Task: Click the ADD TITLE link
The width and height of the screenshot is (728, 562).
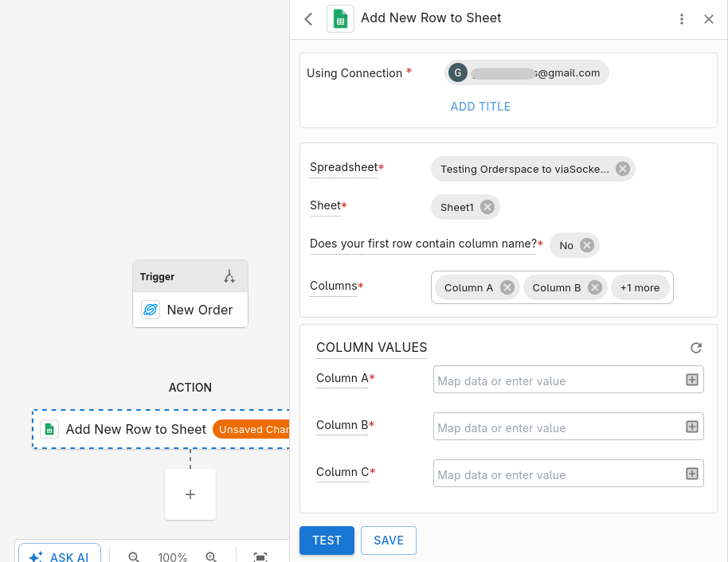Action: click(x=480, y=107)
